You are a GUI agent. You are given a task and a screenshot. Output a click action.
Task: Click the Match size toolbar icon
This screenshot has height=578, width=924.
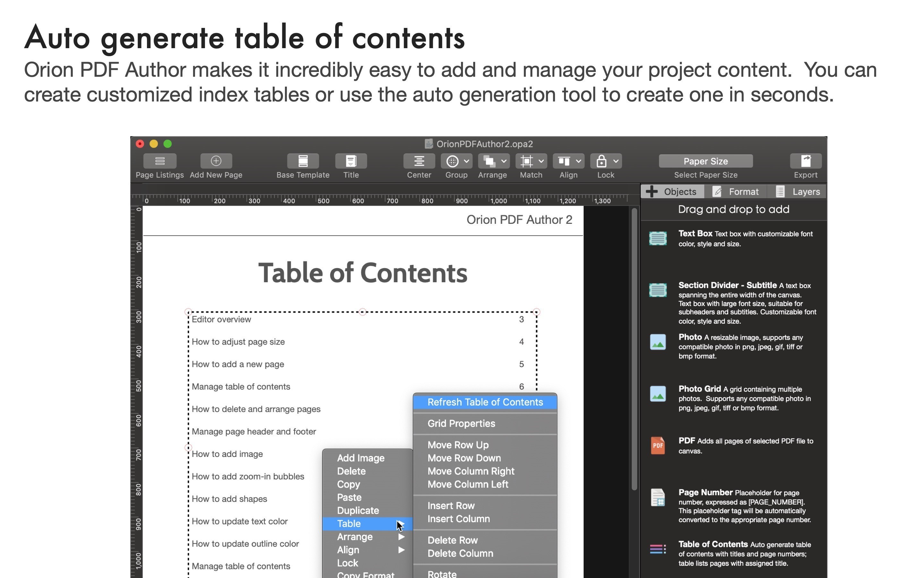click(526, 161)
